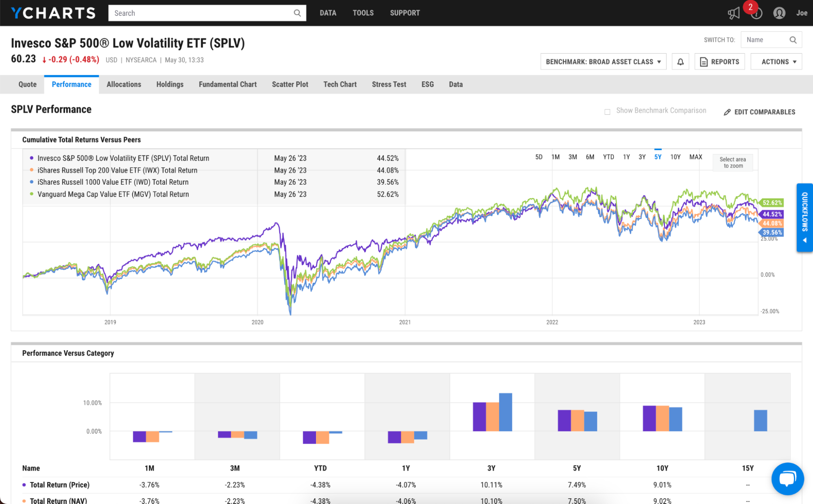Toggle the SPLV Total Return legend entry

(123, 158)
